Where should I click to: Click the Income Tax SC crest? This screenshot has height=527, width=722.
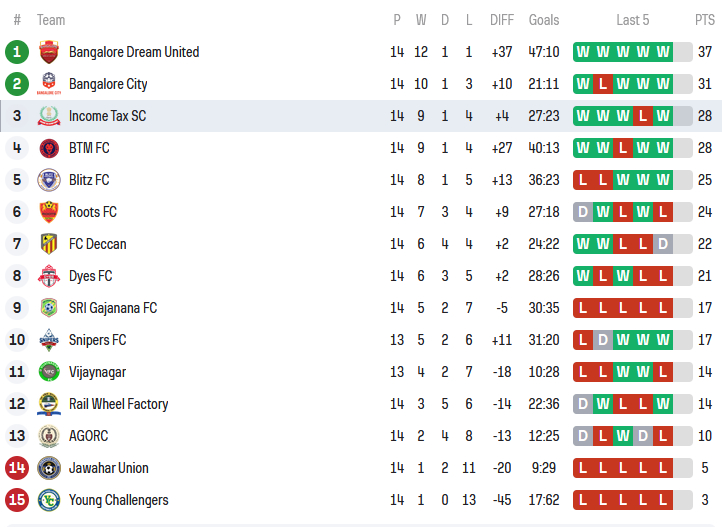click(49, 116)
